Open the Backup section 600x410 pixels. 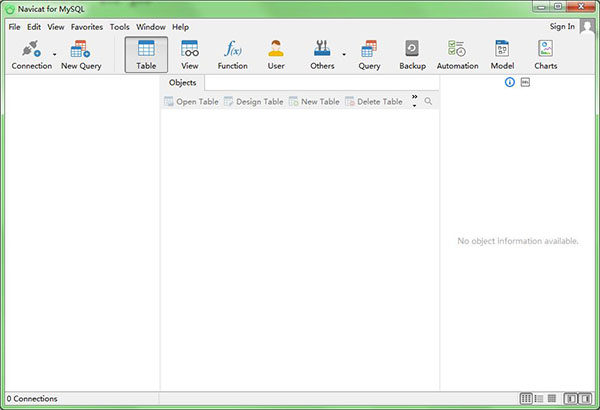[x=412, y=55]
